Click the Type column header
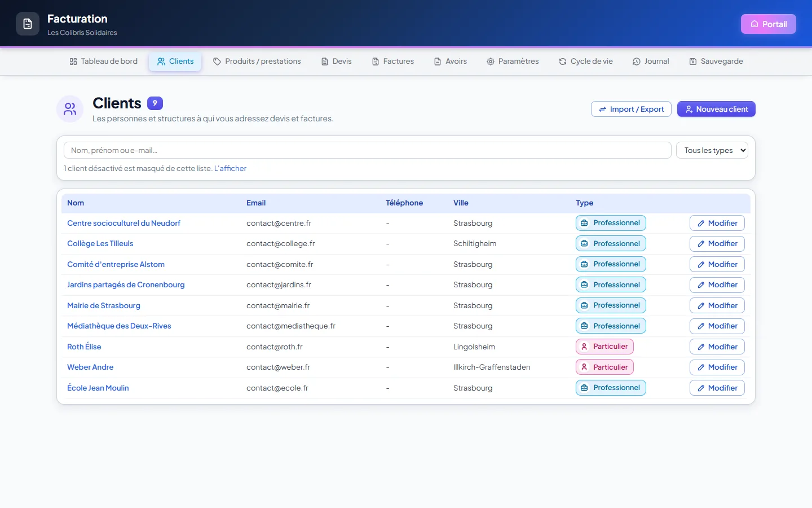Screen dimensions: 812x508 584,203
